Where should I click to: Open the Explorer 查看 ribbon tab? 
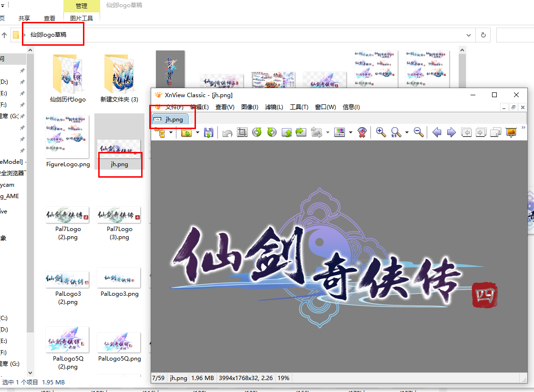coord(50,19)
